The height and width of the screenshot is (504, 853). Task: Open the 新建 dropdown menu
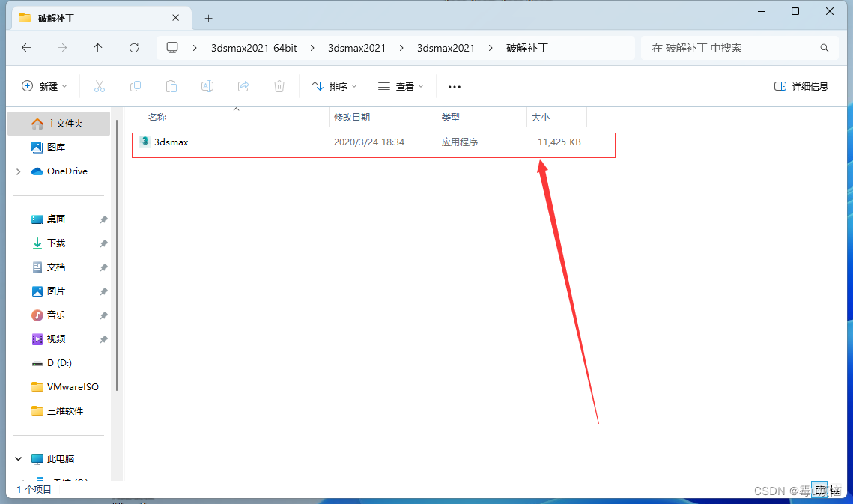[x=44, y=86]
